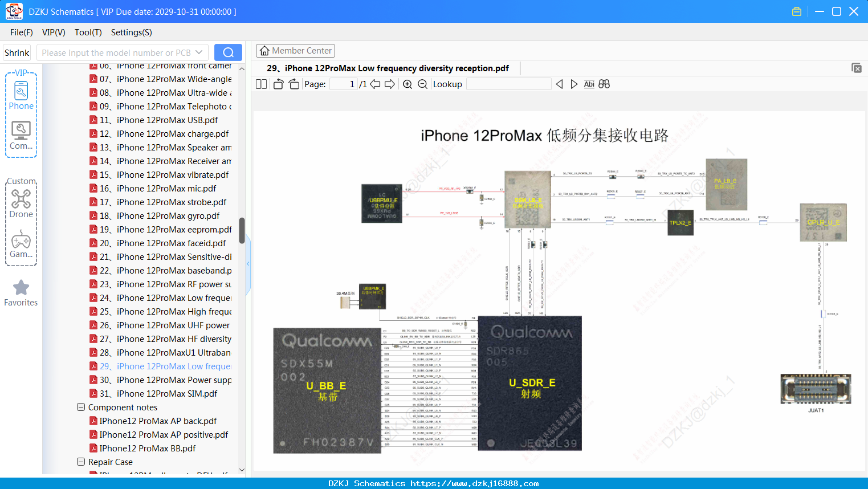This screenshot has width=868, height=489.
Task: Click the U_SDR_E Qualcomm chip in schematic
Action: point(529,383)
